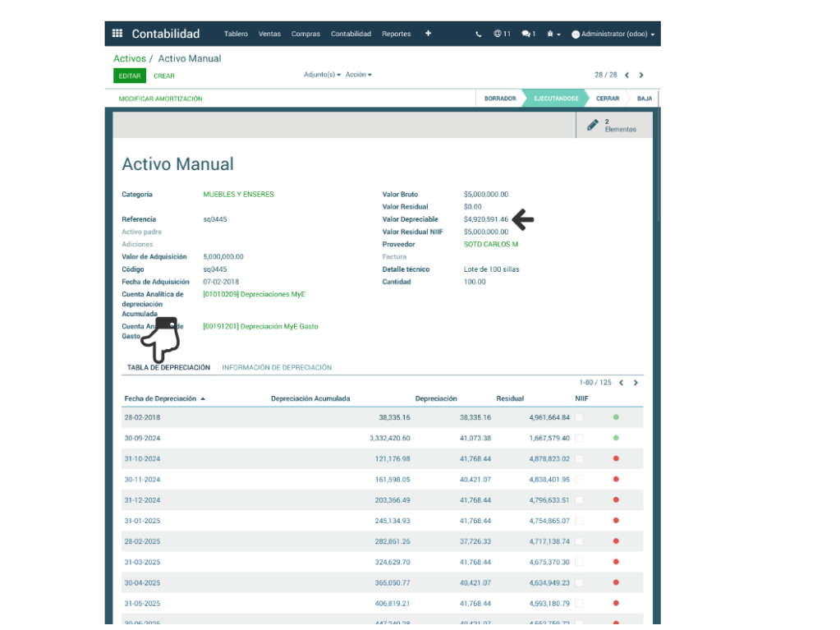Open the MUEBLES Y ENSERES category link

238,195
